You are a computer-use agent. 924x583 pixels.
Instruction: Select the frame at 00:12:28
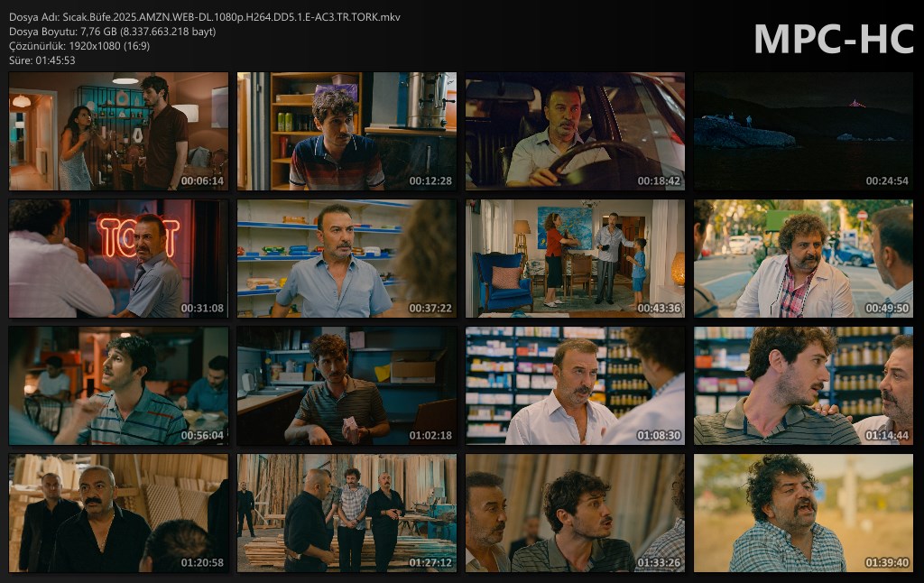(x=346, y=131)
